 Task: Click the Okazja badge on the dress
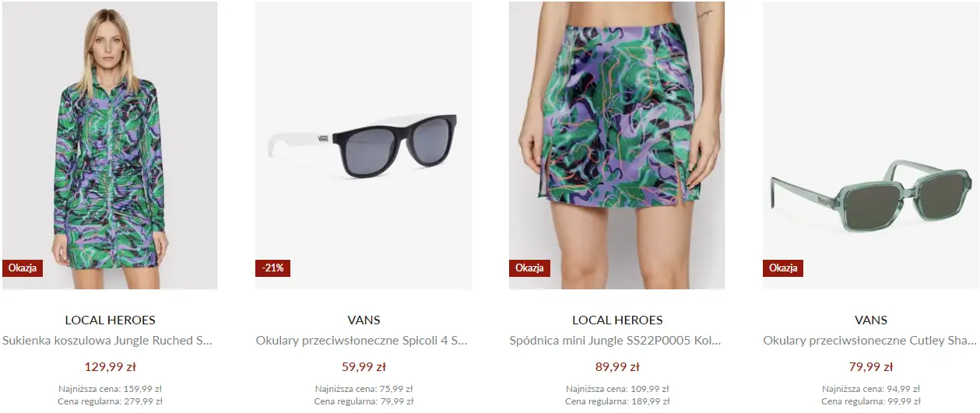pyautogui.click(x=23, y=268)
